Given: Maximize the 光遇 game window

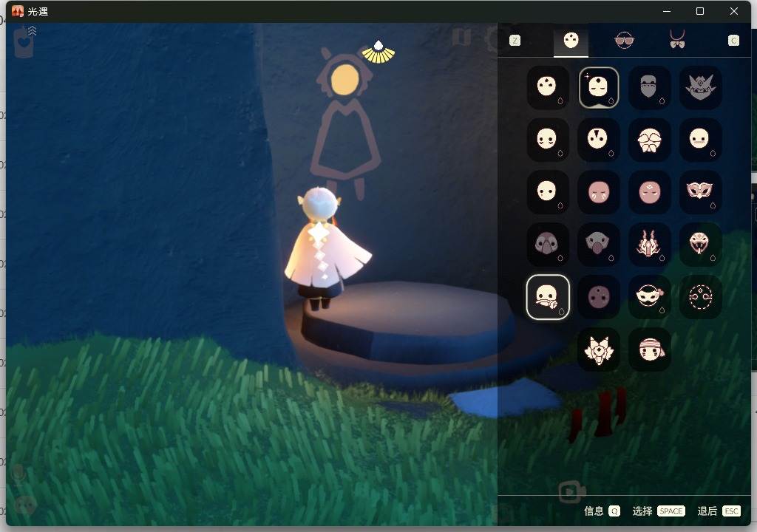Looking at the screenshot, I should [700, 11].
